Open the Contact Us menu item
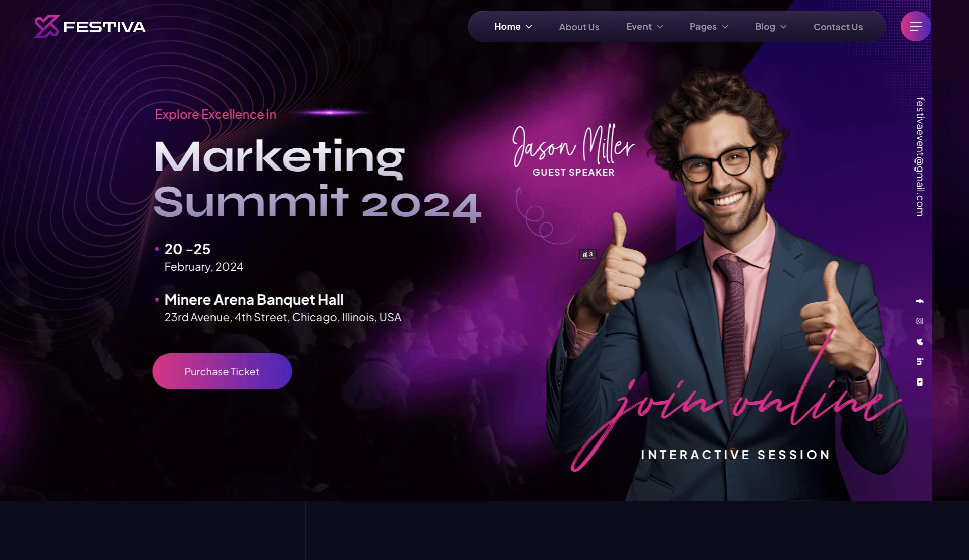This screenshot has height=560, width=969. click(x=838, y=27)
